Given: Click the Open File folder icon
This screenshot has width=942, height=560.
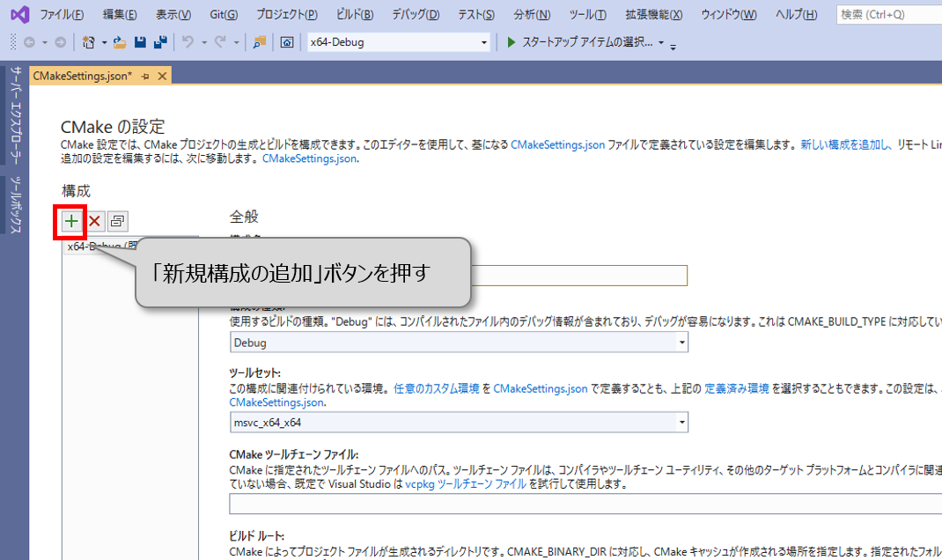Looking at the screenshot, I should coord(120,42).
